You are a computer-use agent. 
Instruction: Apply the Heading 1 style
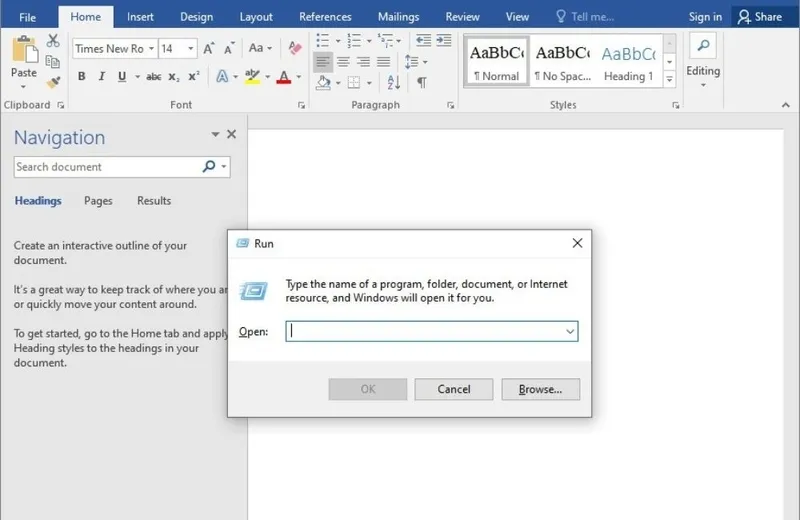629,62
